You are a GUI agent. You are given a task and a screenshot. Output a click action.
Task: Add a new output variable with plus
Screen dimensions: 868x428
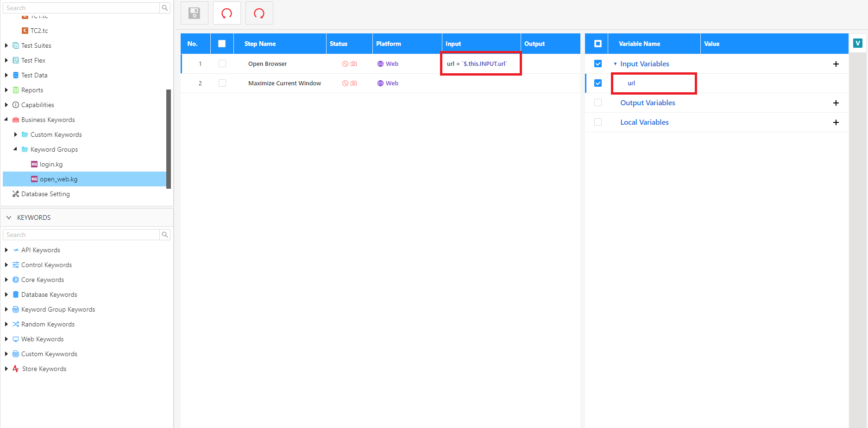click(836, 103)
